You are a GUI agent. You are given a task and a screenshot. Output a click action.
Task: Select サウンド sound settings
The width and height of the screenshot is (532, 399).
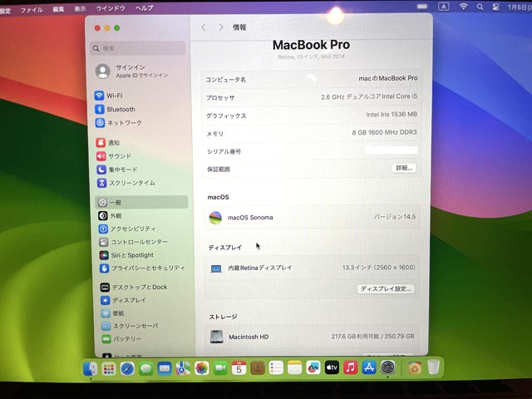(x=119, y=156)
